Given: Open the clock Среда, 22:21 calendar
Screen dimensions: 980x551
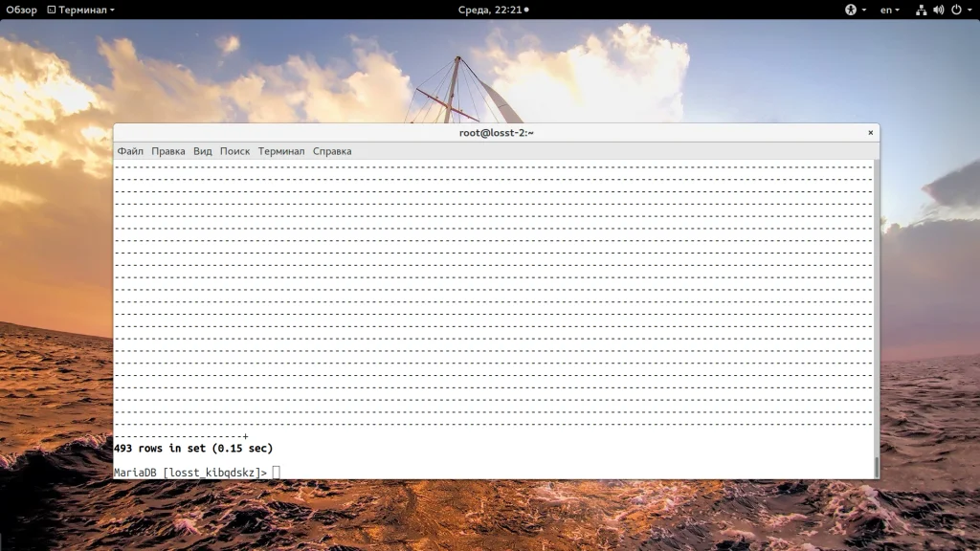Looking at the screenshot, I should tap(493, 10).
